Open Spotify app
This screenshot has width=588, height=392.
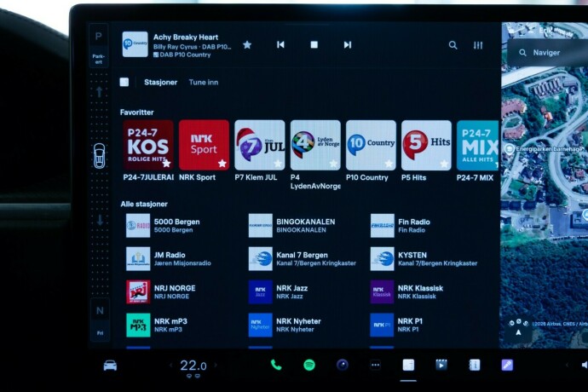coord(309,365)
